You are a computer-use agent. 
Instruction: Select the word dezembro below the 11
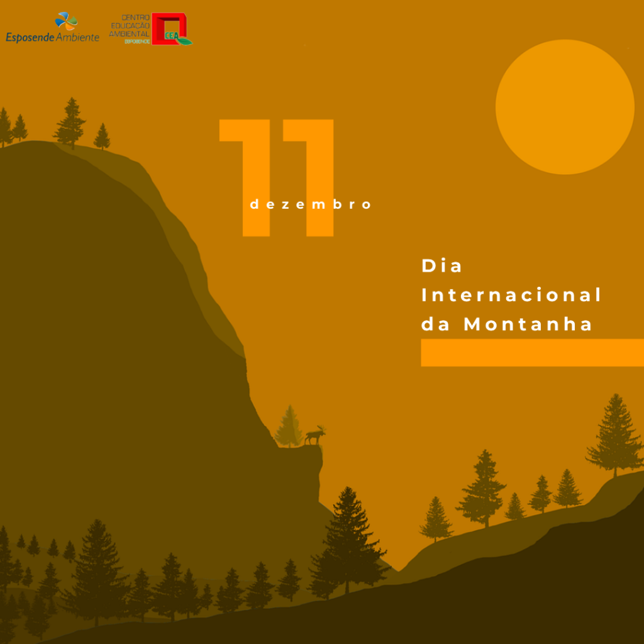[309, 203]
